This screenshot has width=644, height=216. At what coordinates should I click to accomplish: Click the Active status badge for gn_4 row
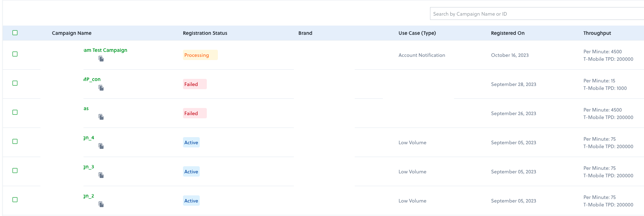point(191,142)
